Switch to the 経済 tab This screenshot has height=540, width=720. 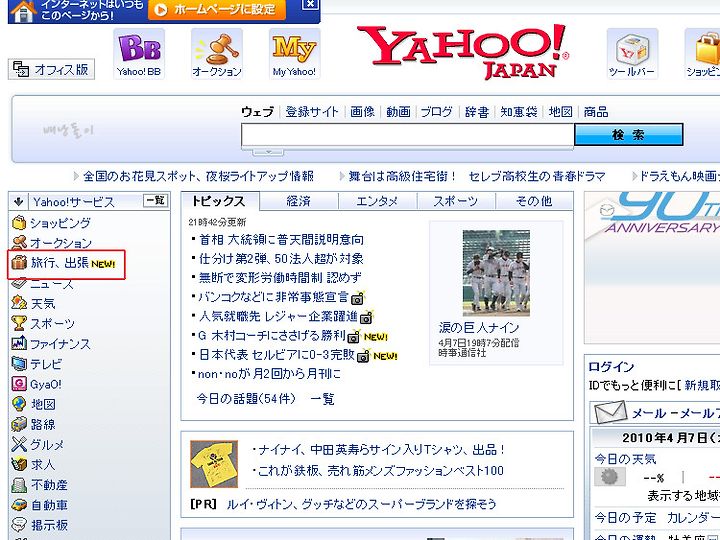coord(298,201)
